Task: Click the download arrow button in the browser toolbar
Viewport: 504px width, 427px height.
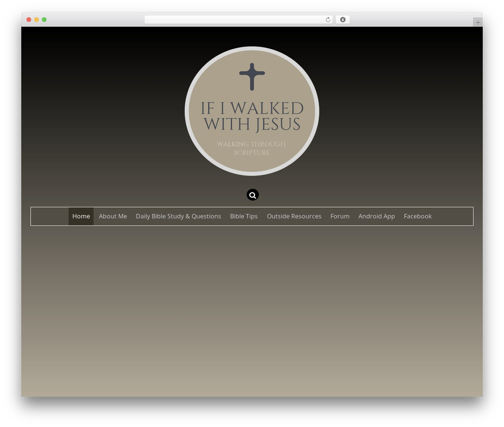Action: (x=343, y=20)
